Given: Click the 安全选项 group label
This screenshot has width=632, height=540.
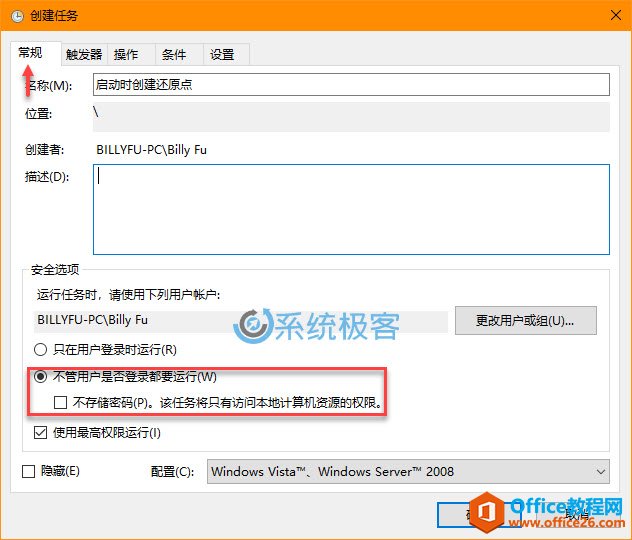Looking at the screenshot, I should click(x=55, y=270).
